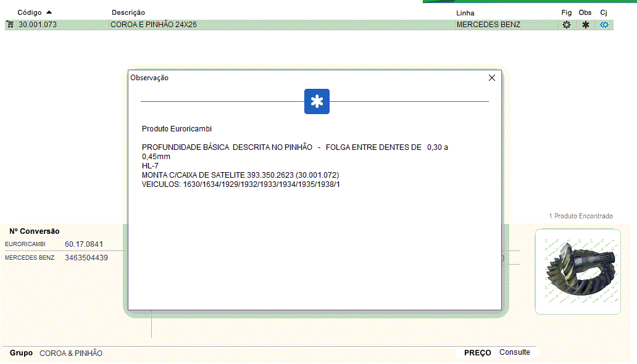This screenshot has height=364, width=637.
Task: Click the Descrição column header
Action: 128,12
